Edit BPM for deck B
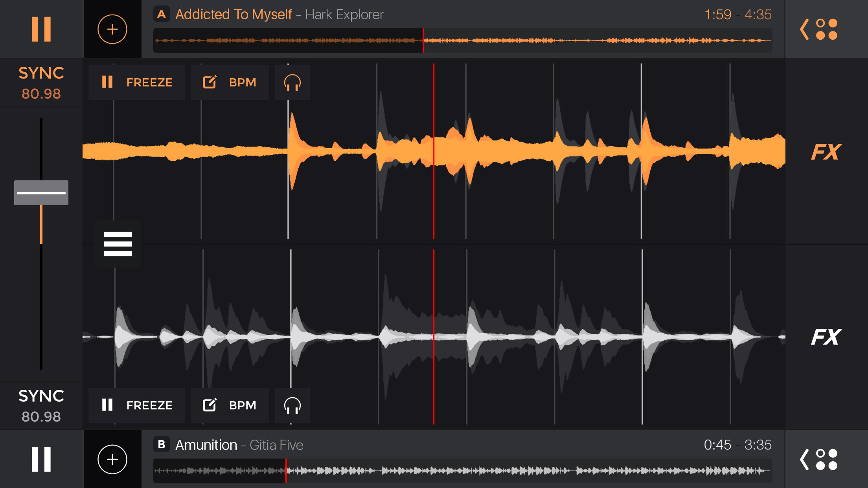 click(x=230, y=405)
